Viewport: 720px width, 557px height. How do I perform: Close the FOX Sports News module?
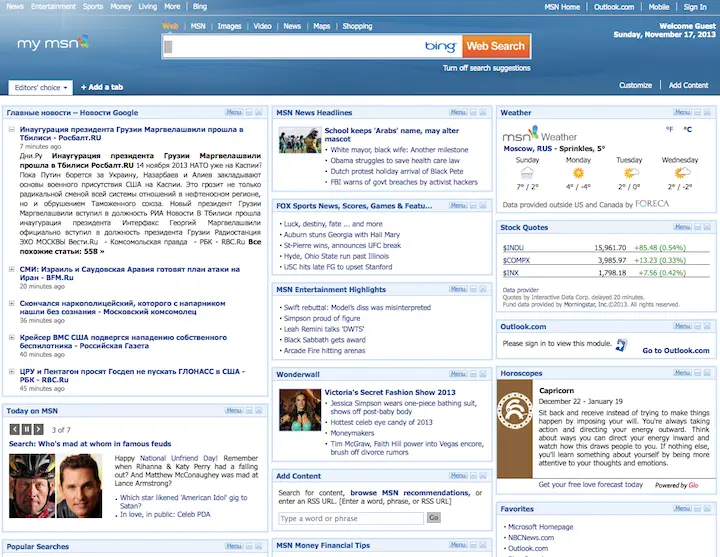(x=483, y=205)
